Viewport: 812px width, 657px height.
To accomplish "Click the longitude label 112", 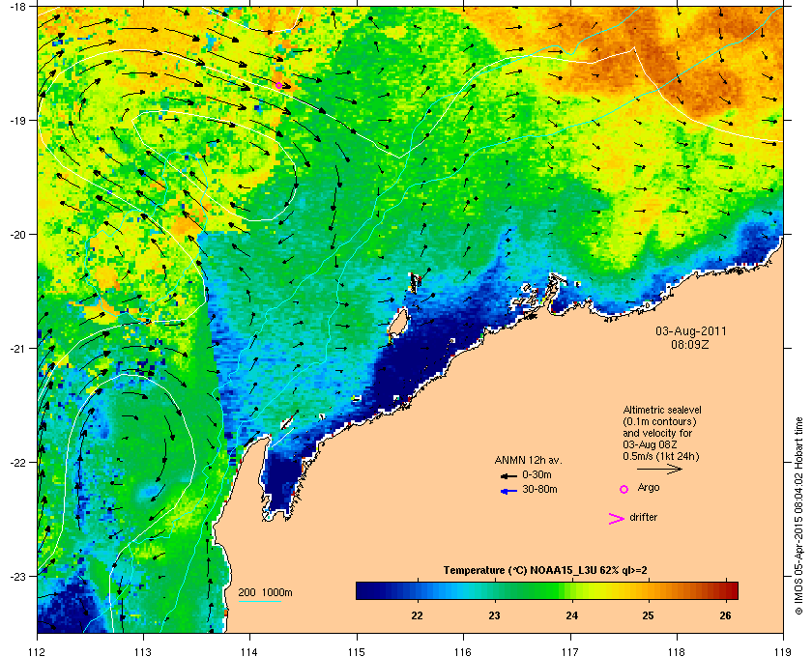I will tap(38, 652).
